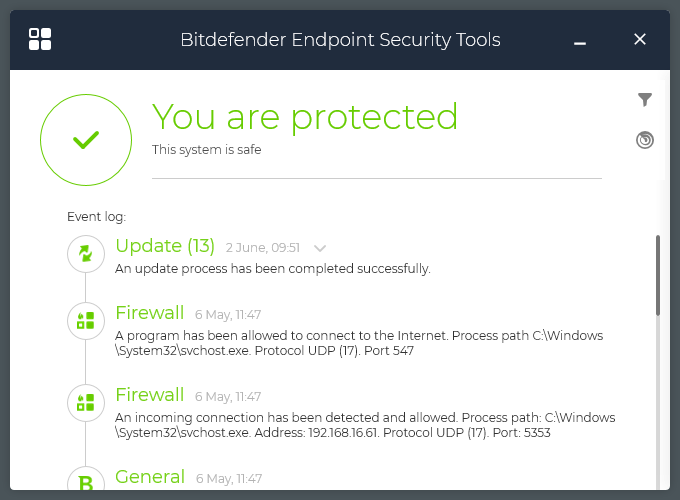This screenshot has width=680, height=500.
Task: Click the 192.168.16.61 incoming connection description
Action: click(365, 425)
